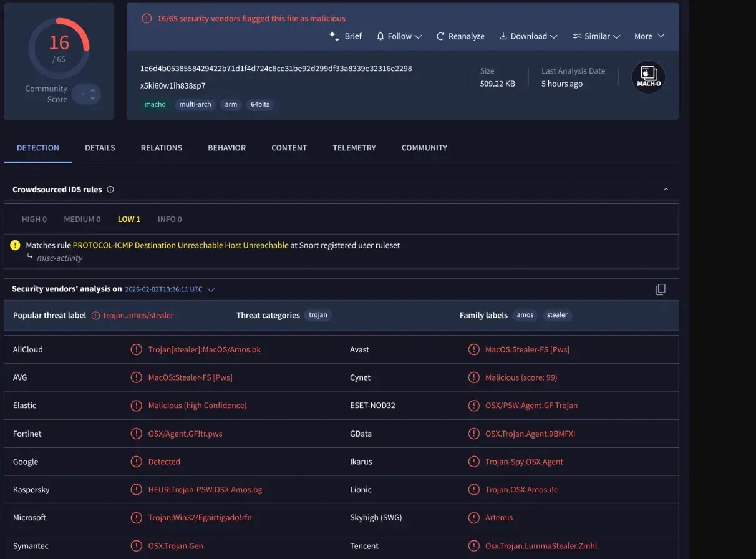This screenshot has height=559, width=756.
Task: Click the amos family label chip
Action: (x=525, y=315)
